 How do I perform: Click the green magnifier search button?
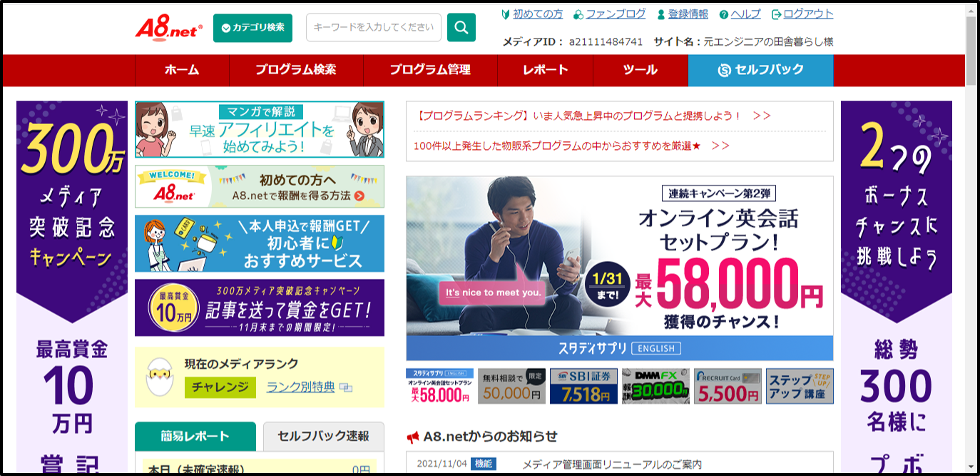[x=461, y=28]
